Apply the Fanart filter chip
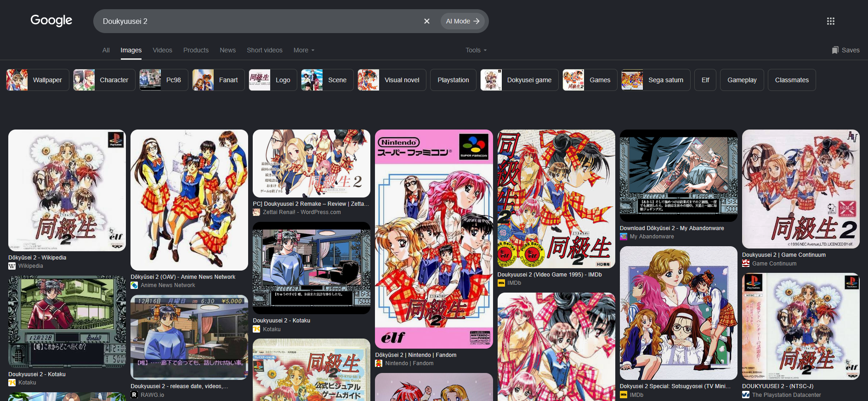 [x=218, y=80]
